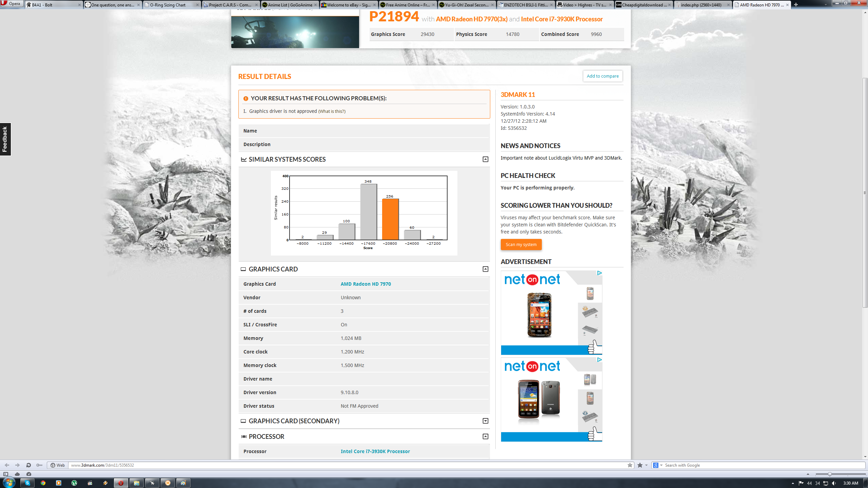Open Winamp lightning icon in taskbar
Image resolution: width=868 pixels, height=488 pixels.
105,483
